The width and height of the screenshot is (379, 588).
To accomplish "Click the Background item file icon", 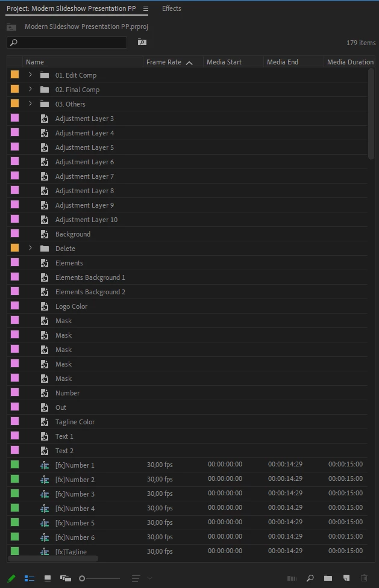I will pos(45,234).
